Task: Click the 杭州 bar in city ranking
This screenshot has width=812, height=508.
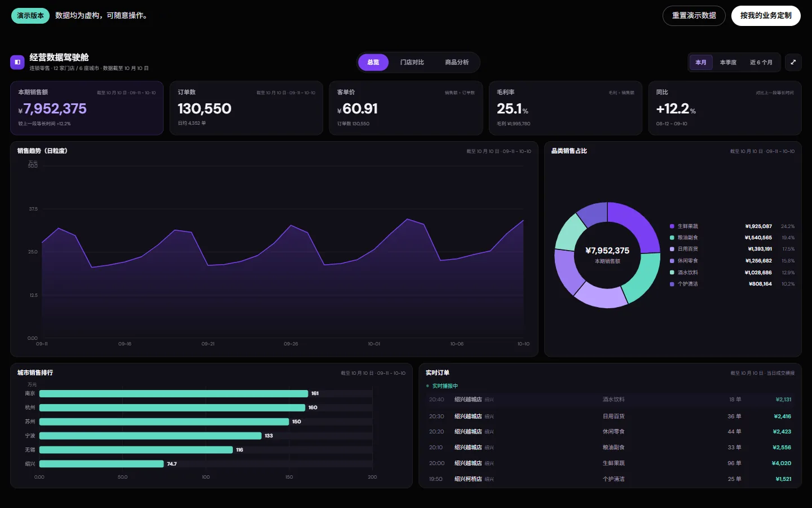Action: pyautogui.click(x=173, y=408)
